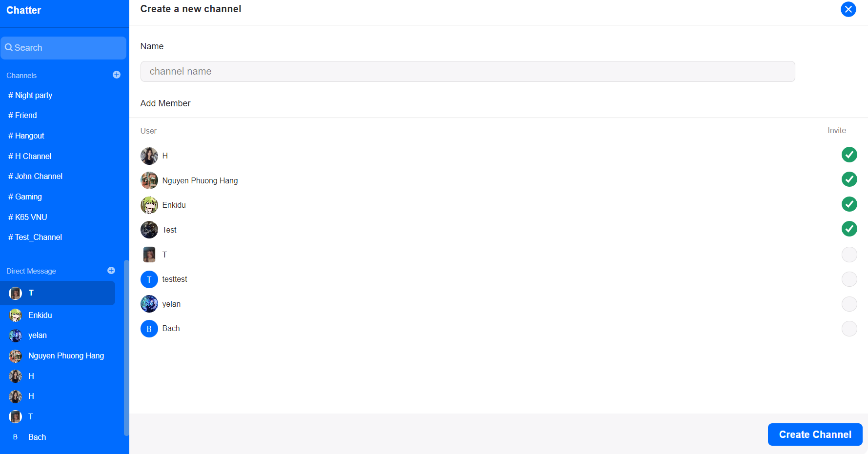Select the Night party channel
868x454 pixels.
30,95
